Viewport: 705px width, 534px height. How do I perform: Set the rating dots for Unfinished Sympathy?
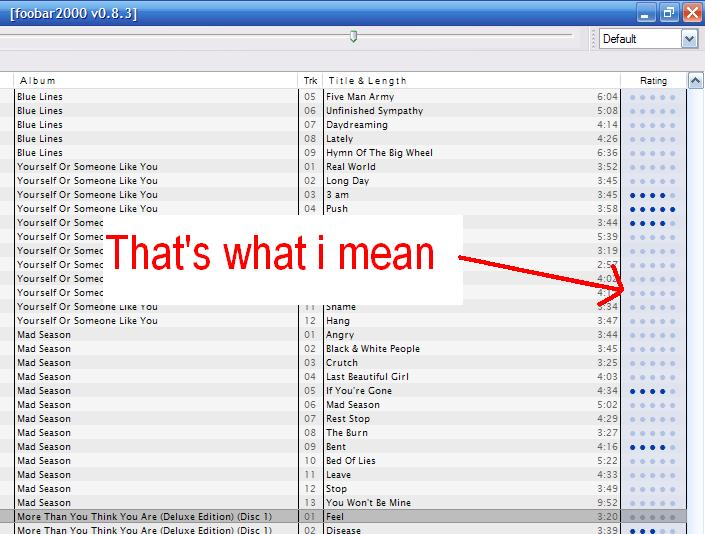653,111
